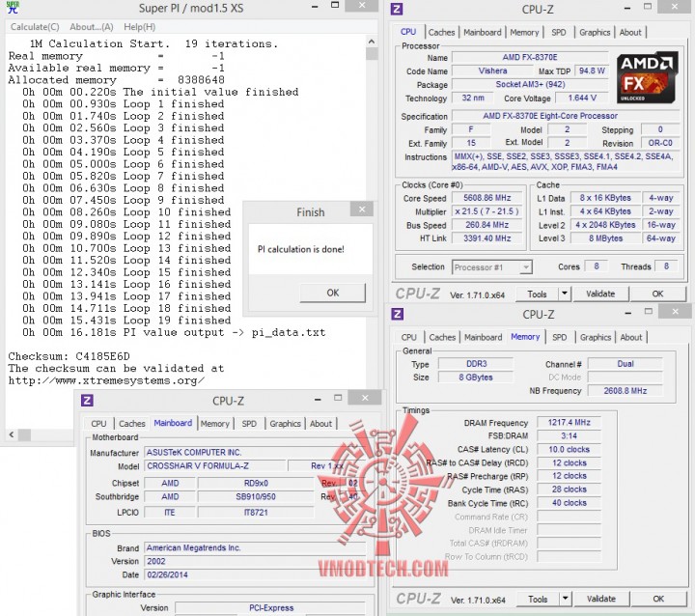The width and height of the screenshot is (695, 616).
Task: Click the xtremesystems.org URL text
Action: [x=106, y=380]
